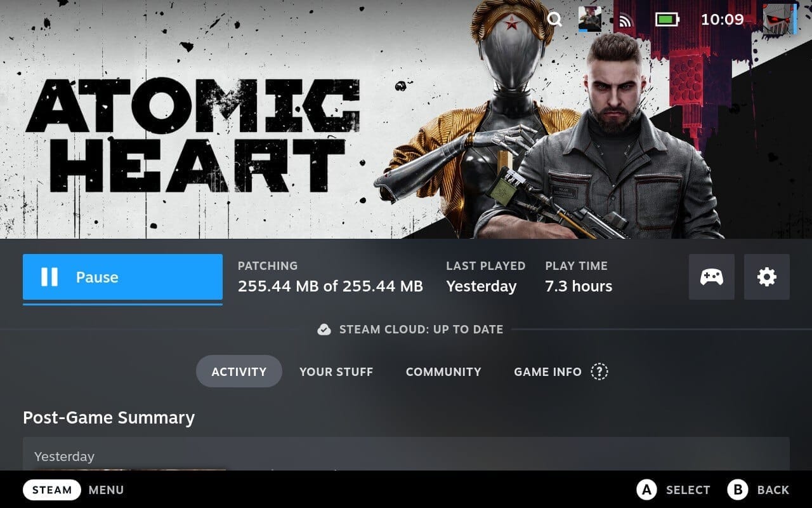Open the Wi-Fi signal status icon
This screenshot has height=508, width=812.
pos(626,20)
